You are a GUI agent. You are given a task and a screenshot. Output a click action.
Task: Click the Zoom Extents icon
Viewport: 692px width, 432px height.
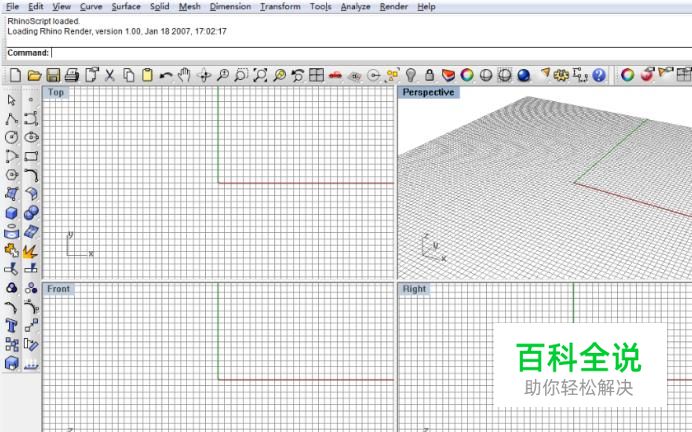(260, 75)
